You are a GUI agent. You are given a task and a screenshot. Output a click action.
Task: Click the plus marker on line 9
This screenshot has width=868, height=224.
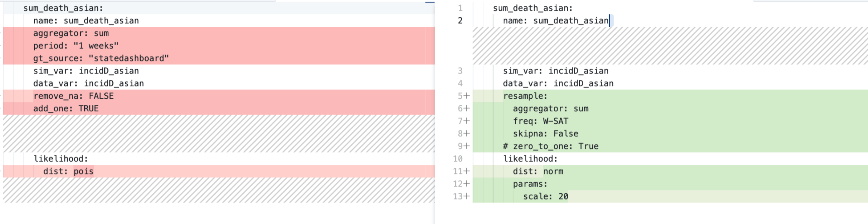click(x=466, y=146)
